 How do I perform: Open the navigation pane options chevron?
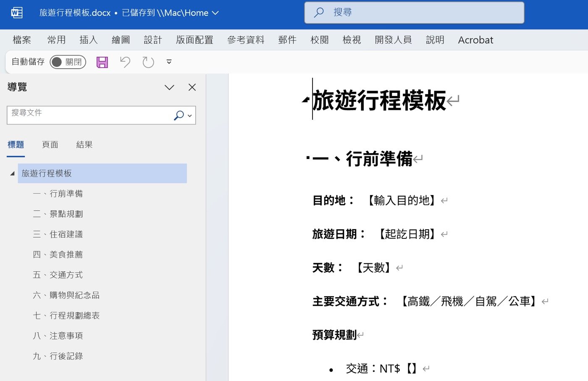pyautogui.click(x=169, y=87)
